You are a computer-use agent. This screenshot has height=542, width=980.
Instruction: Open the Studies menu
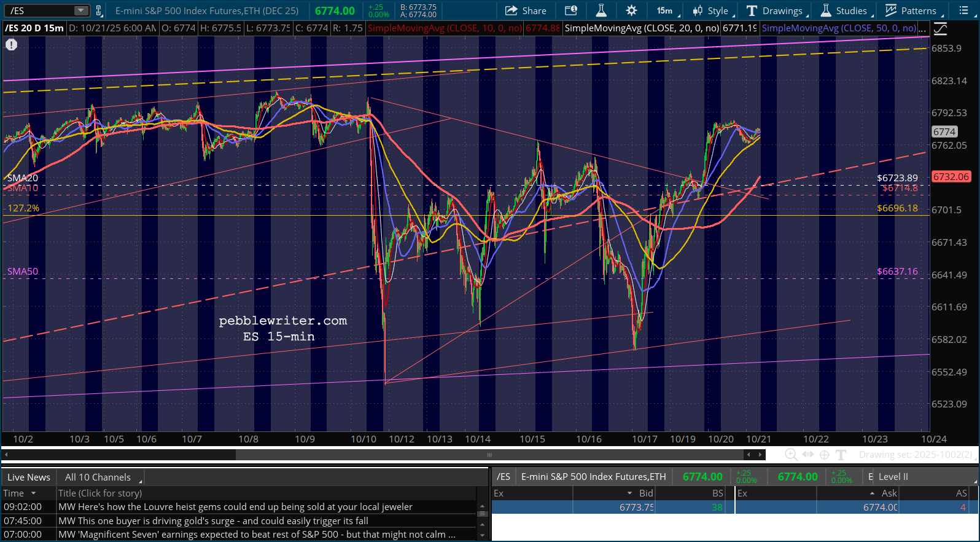click(x=846, y=10)
